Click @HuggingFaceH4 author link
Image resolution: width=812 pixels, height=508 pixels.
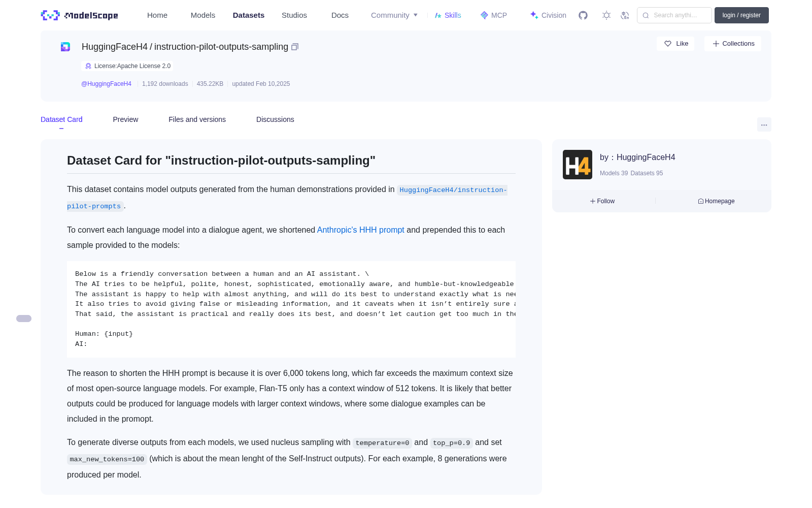pyautogui.click(x=106, y=84)
